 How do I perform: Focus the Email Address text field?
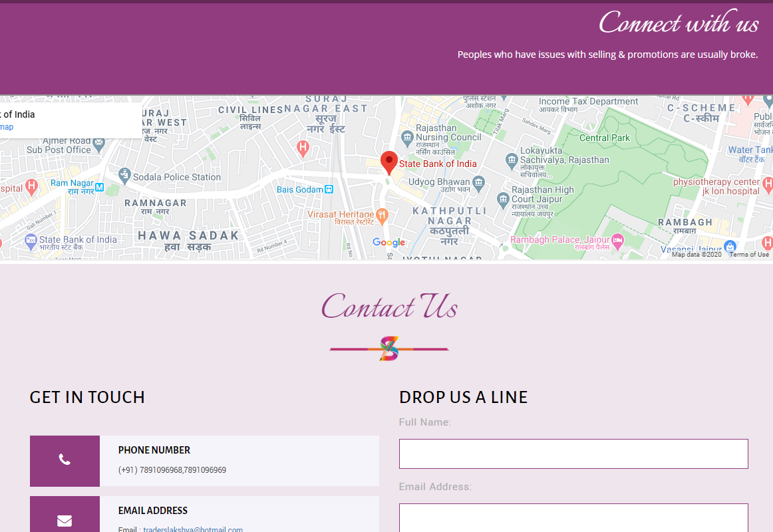click(x=573, y=517)
